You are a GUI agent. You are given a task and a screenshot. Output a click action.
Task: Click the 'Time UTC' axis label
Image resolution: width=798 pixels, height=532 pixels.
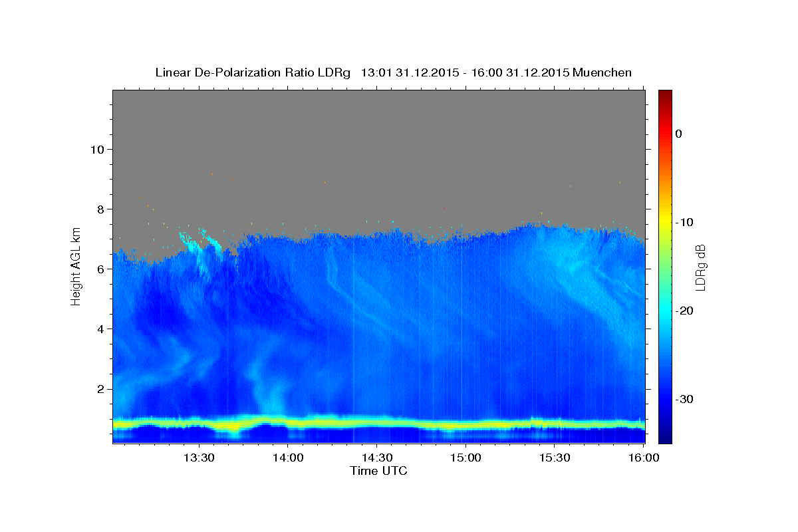(x=378, y=471)
